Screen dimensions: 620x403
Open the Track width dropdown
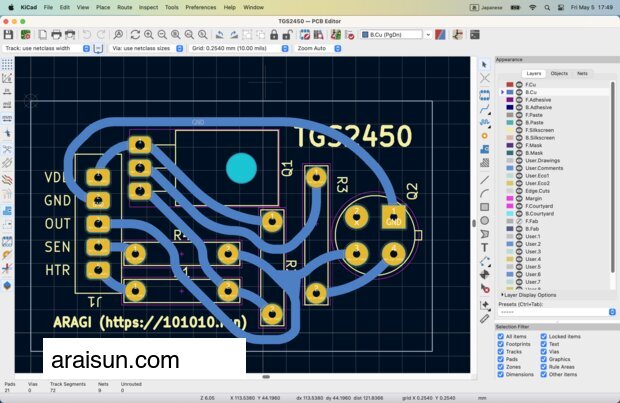click(x=47, y=48)
